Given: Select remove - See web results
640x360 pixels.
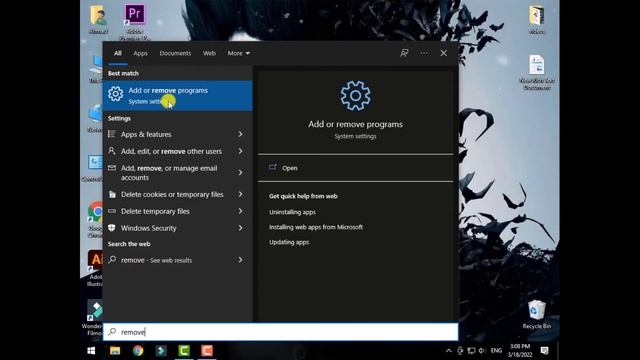Looking at the screenshot, I should (x=178, y=260).
